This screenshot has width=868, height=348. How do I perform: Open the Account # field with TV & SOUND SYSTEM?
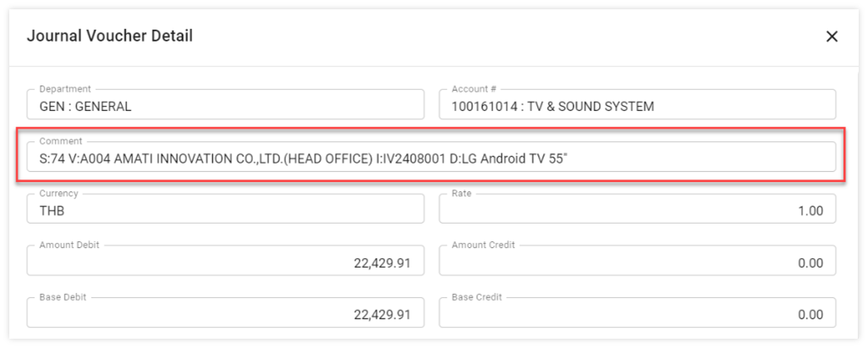click(637, 106)
